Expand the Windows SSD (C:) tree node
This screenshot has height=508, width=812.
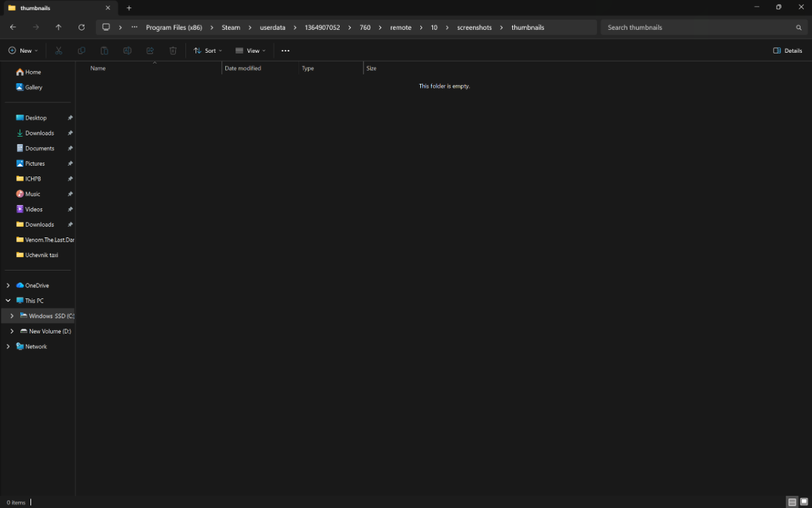(12, 316)
